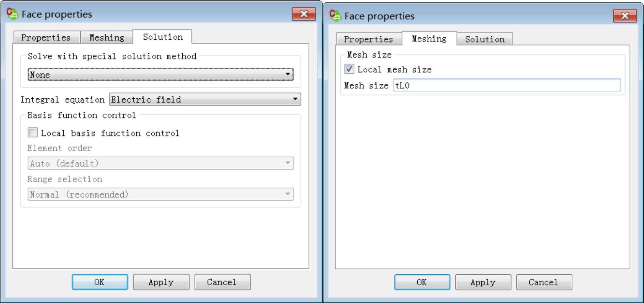Open the special solution method dropdown showing None
The height and width of the screenshot is (303, 644).
(x=160, y=74)
